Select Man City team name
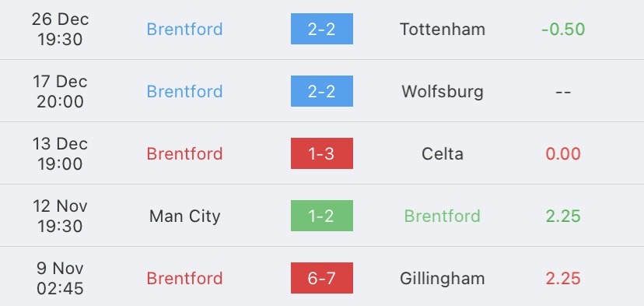Image resolution: width=644 pixels, height=306 pixels. coord(185,216)
